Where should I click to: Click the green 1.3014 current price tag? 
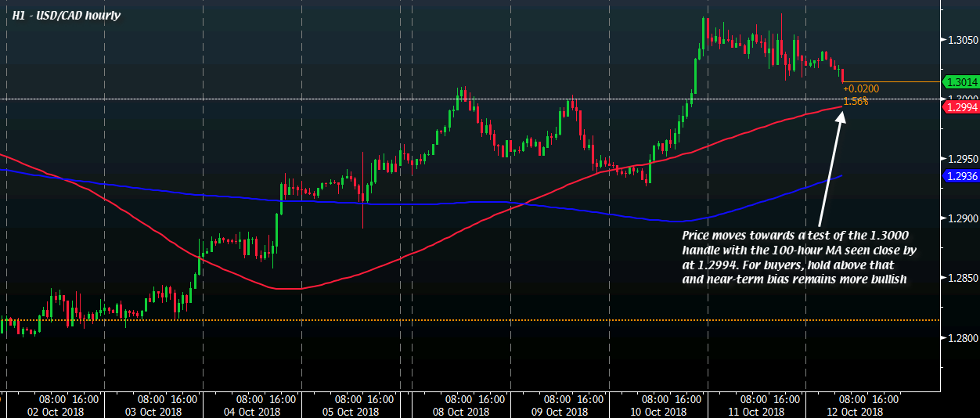pyautogui.click(x=960, y=81)
